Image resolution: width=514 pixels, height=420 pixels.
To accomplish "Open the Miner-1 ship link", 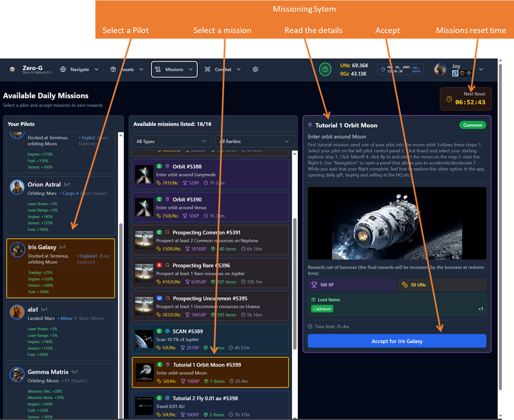I will (x=69, y=318).
